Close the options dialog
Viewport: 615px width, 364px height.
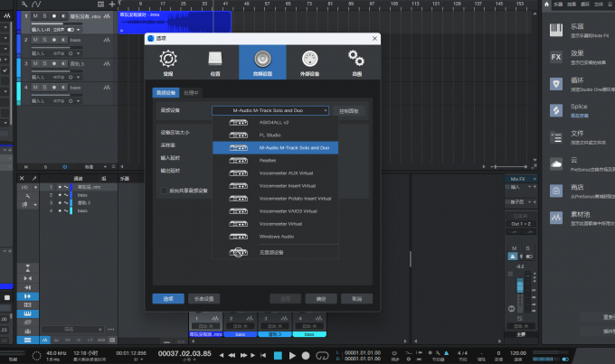(x=374, y=39)
